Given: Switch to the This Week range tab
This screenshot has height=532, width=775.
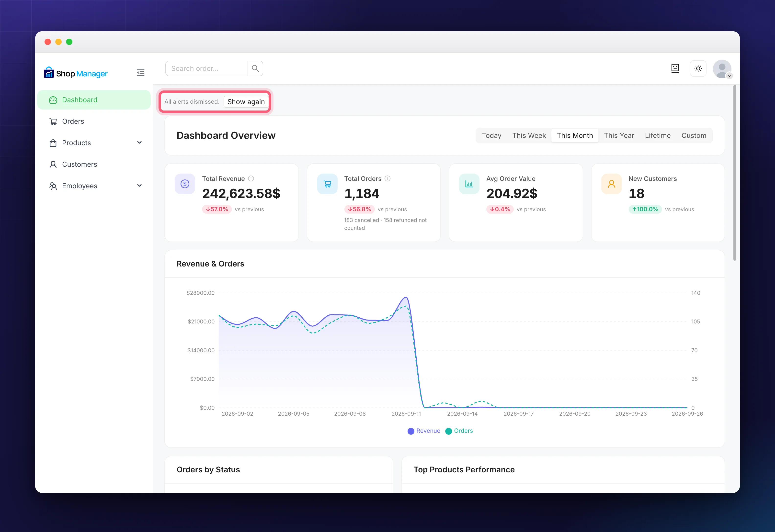Looking at the screenshot, I should pyautogui.click(x=529, y=136).
